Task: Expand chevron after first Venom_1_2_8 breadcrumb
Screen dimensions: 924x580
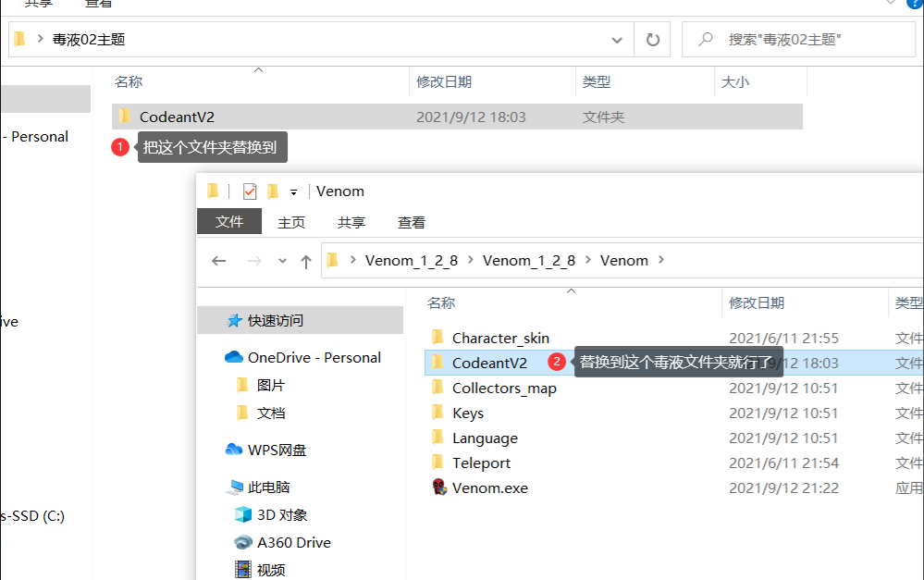Action: pos(470,260)
